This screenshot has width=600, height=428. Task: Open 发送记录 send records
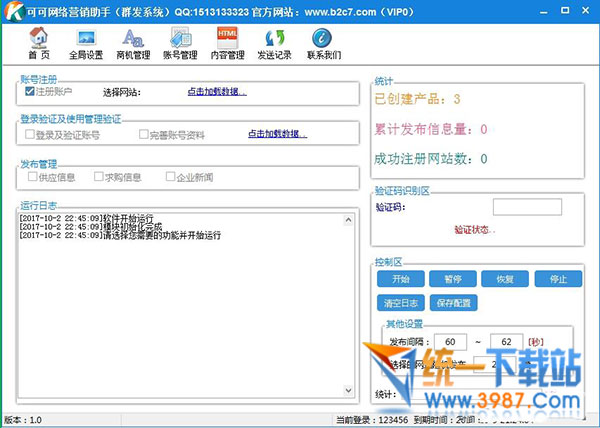pyautogui.click(x=275, y=44)
